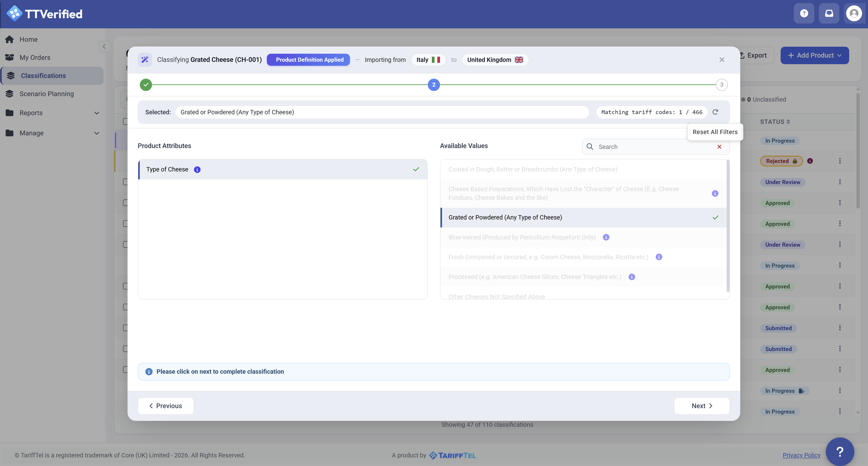Click info icon next to Type of Cheese

pos(197,169)
